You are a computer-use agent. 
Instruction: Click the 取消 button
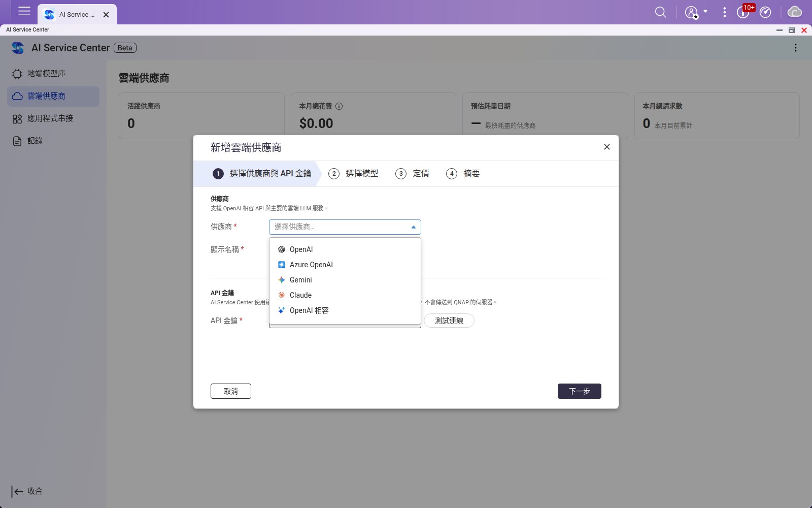click(x=231, y=391)
